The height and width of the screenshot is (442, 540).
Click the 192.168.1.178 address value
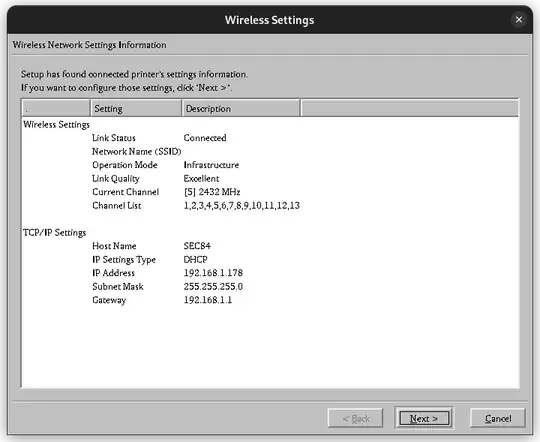pyautogui.click(x=213, y=273)
